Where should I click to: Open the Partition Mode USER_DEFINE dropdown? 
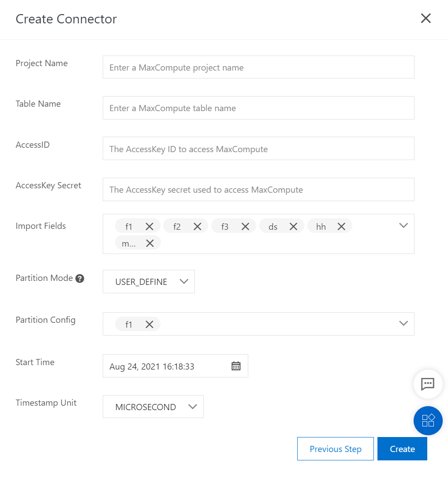click(x=149, y=282)
